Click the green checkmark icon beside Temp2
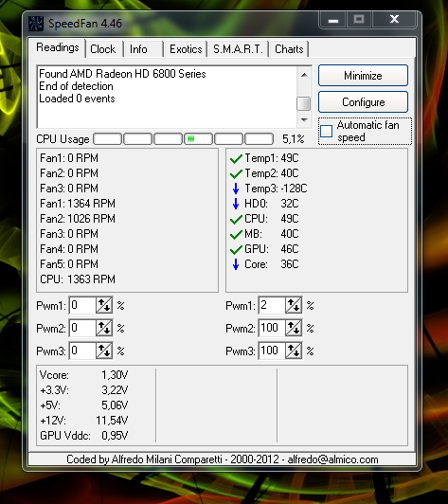This screenshot has height=504, width=448. (x=236, y=173)
